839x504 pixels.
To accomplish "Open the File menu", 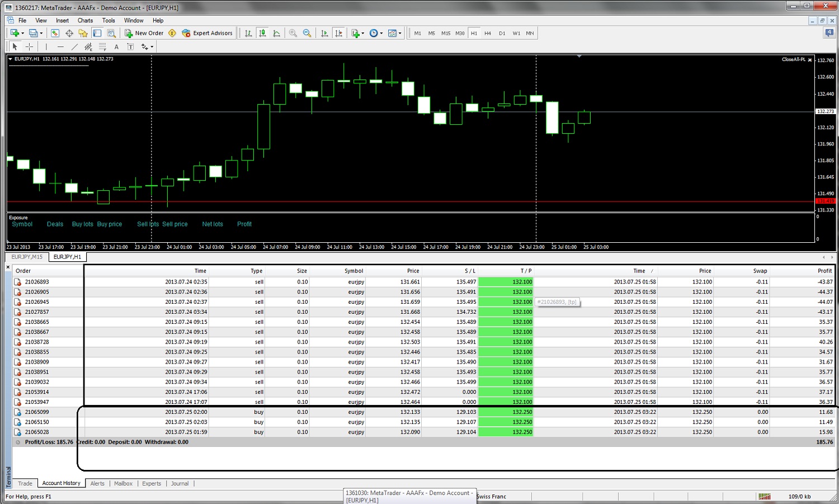I will 22,20.
